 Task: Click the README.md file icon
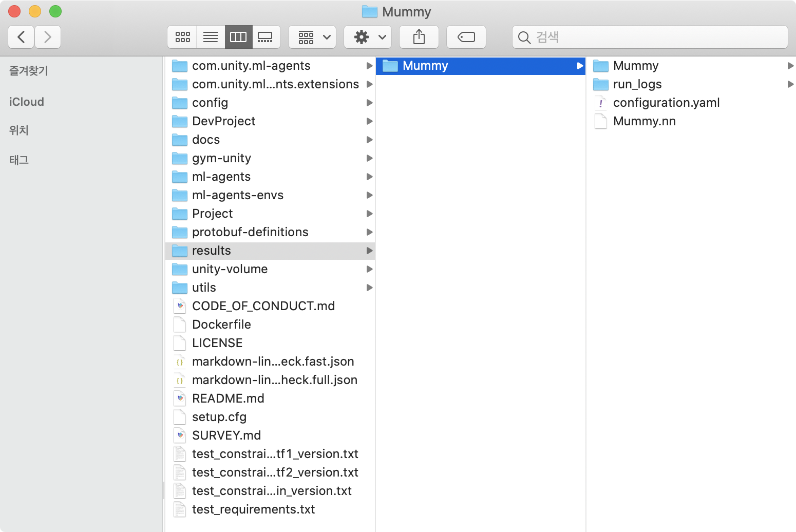[180, 398]
